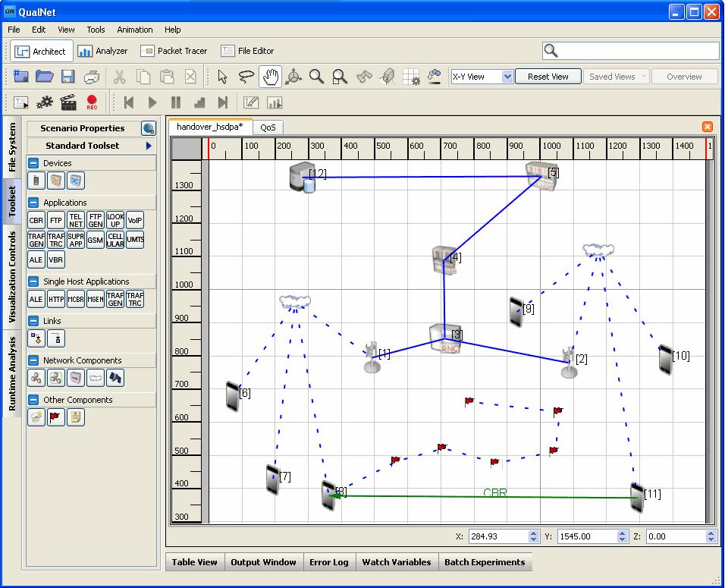Select the FTP application tool
This screenshot has height=588, width=725.
click(56, 220)
